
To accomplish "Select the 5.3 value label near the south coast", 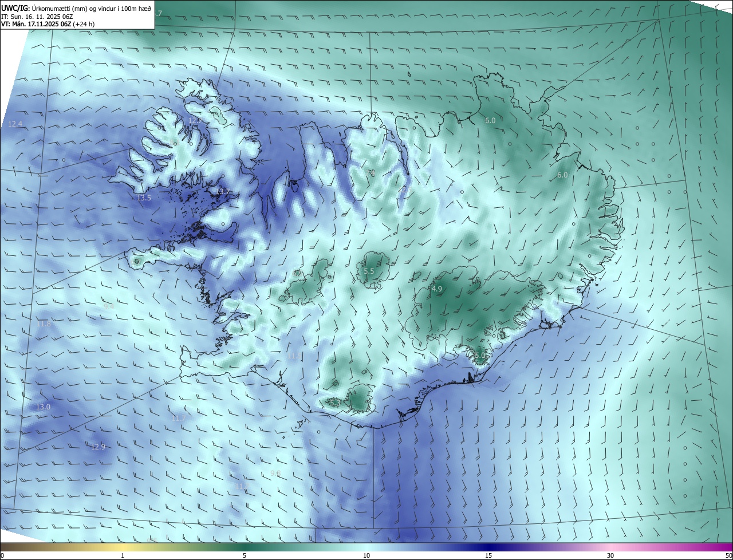I will click(336, 403).
